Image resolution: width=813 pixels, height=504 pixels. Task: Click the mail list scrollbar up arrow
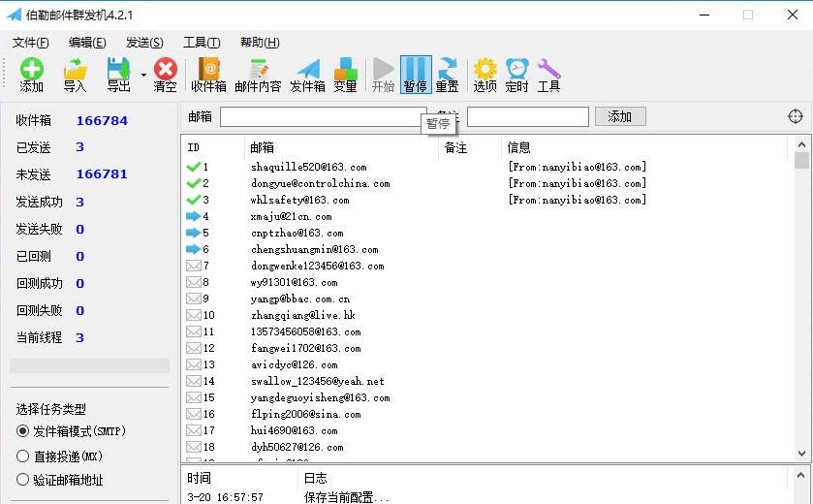(801, 144)
